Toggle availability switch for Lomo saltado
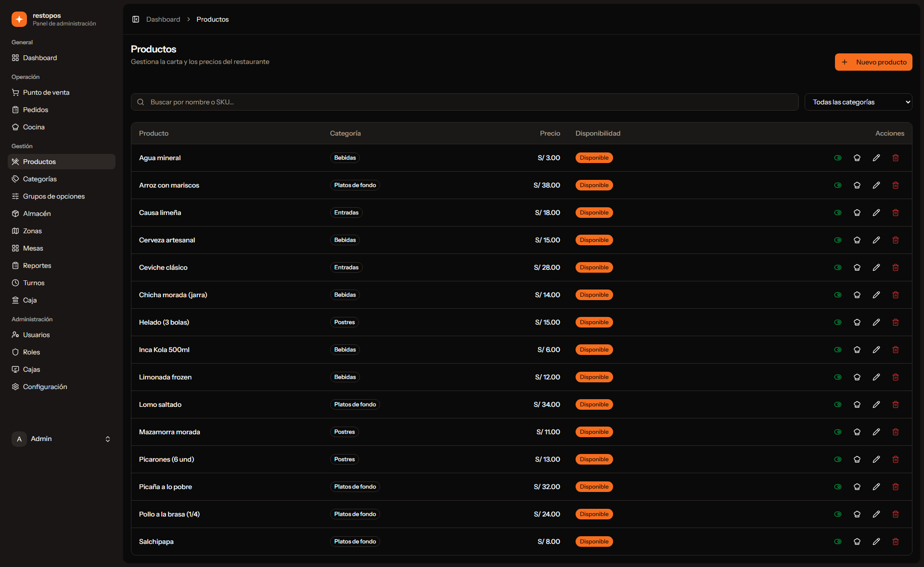This screenshot has width=924, height=567. coord(838,404)
